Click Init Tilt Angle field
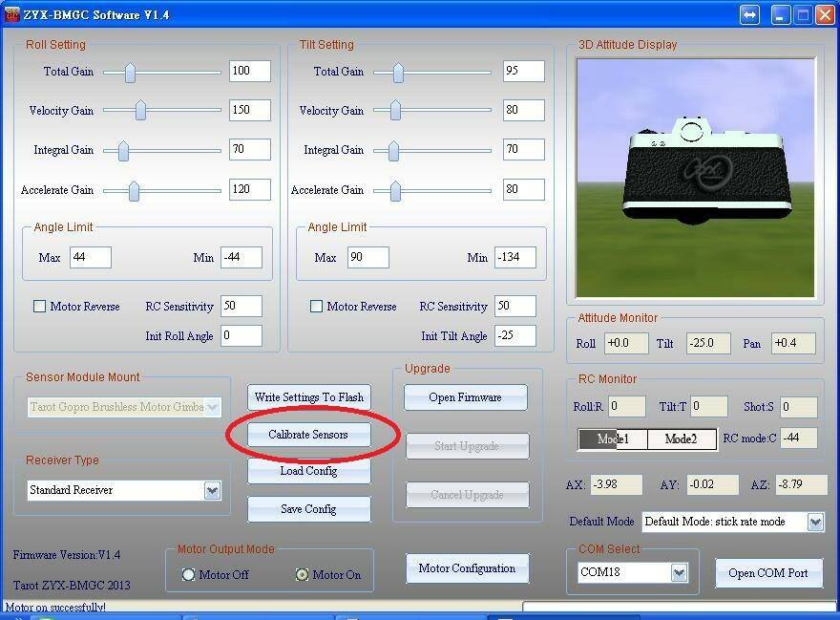The image size is (840, 620). click(x=515, y=335)
